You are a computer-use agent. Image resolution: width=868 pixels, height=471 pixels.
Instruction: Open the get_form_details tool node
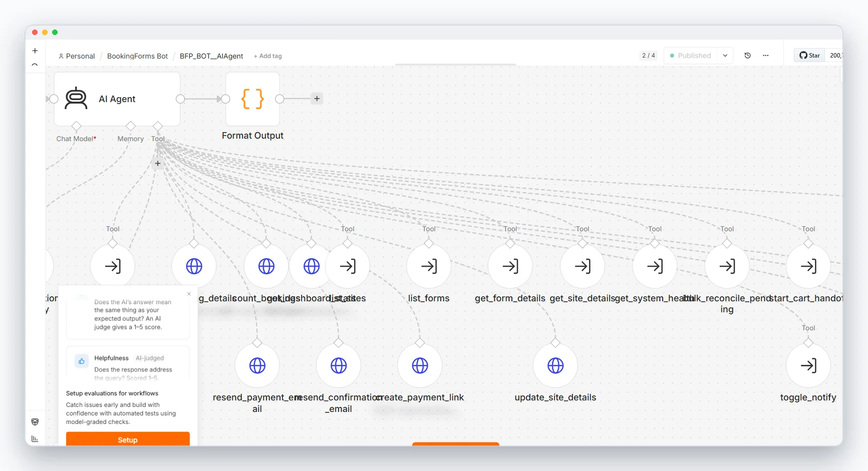(x=510, y=266)
